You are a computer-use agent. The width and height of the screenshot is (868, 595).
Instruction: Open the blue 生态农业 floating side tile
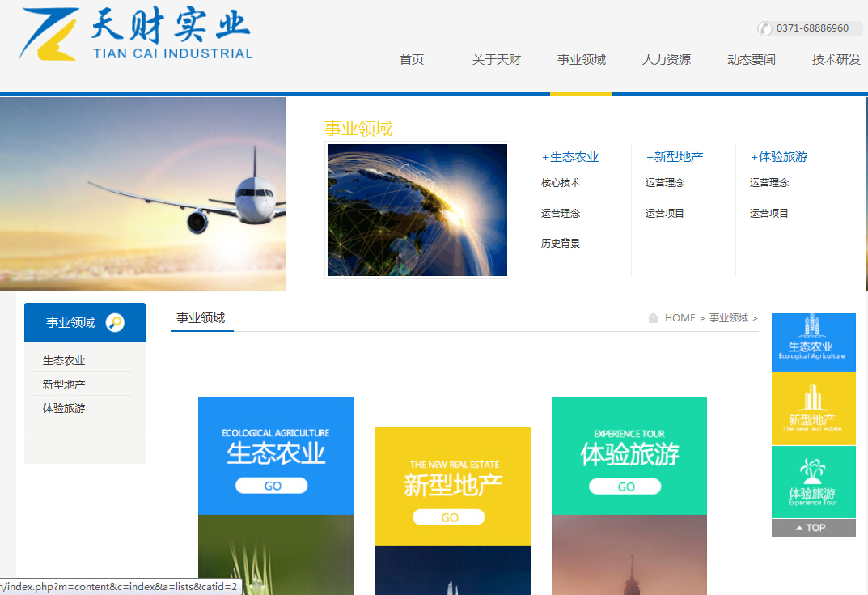click(x=813, y=342)
